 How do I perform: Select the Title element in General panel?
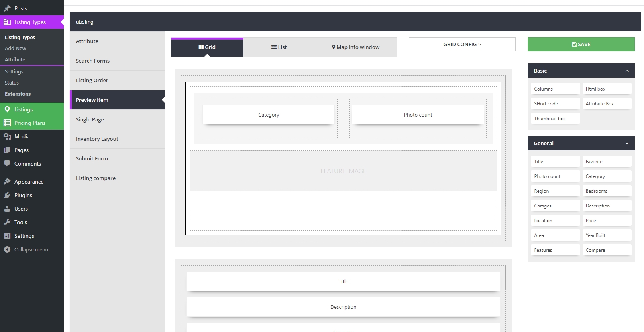555,162
